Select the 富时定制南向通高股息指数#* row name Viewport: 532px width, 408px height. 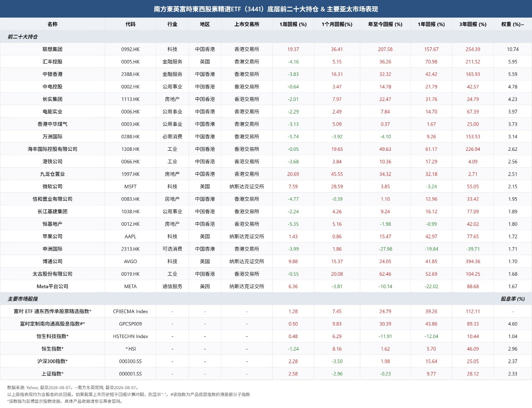(x=52, y=324)
